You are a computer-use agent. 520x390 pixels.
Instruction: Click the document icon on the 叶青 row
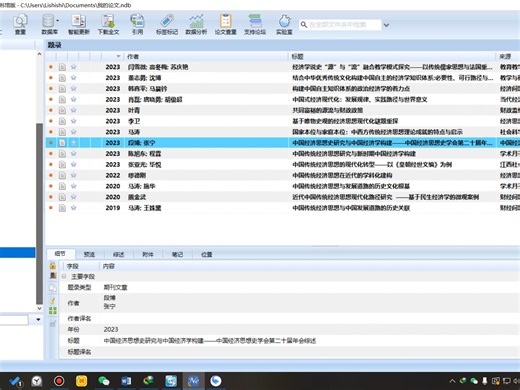(62, 110)
